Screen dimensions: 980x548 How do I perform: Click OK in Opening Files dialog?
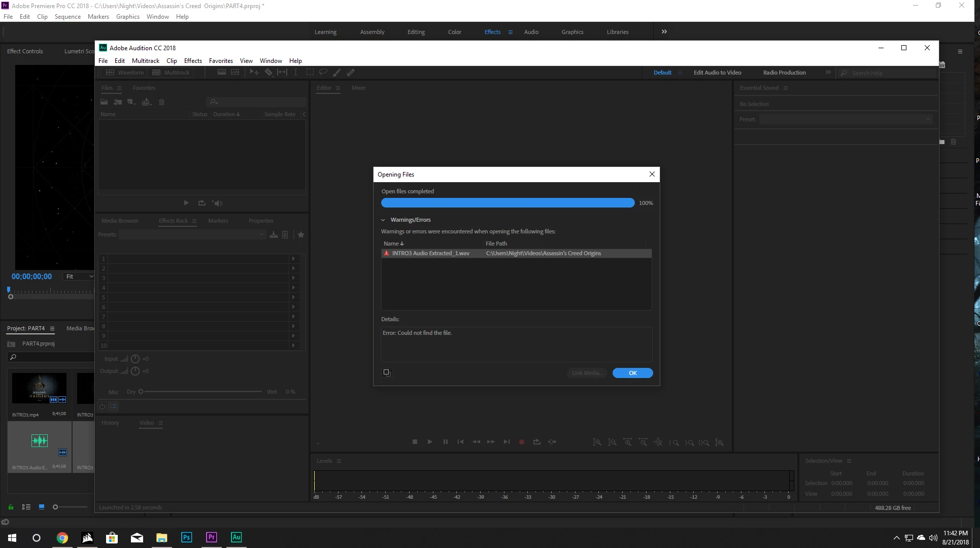(x=632, y=373)
